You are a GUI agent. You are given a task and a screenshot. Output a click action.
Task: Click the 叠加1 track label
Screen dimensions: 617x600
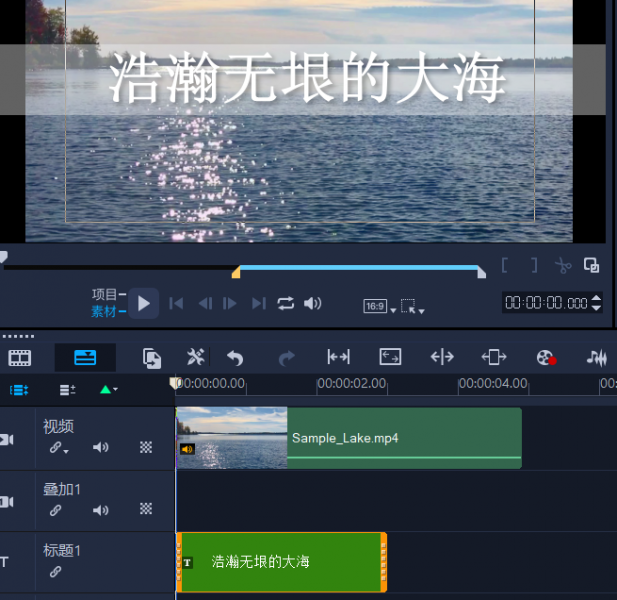point(61,489)
